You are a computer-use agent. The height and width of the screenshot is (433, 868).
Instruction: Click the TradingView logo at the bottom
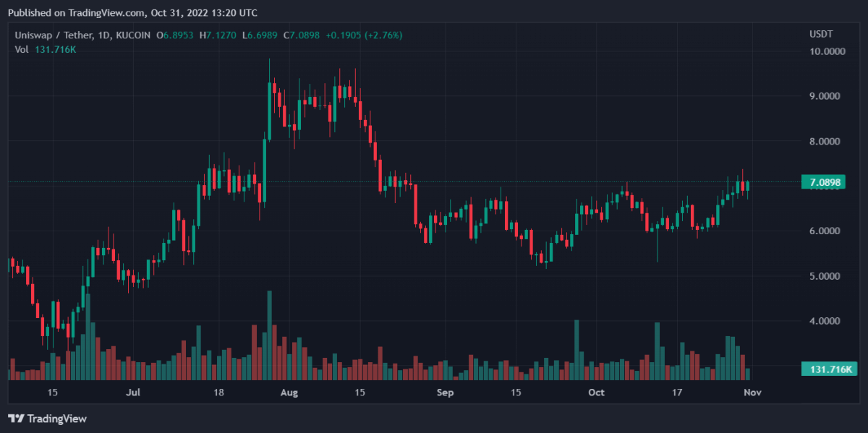[x=47, y=419]
